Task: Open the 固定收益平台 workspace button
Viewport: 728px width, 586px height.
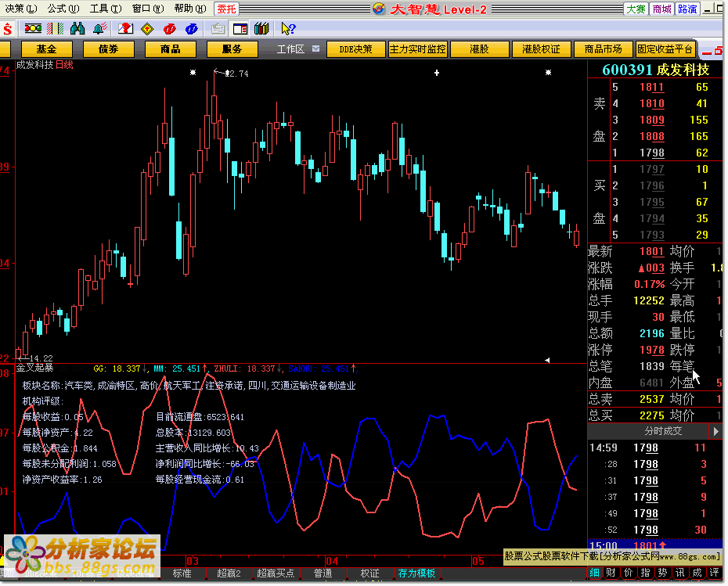Action: (x=665, y=49)
